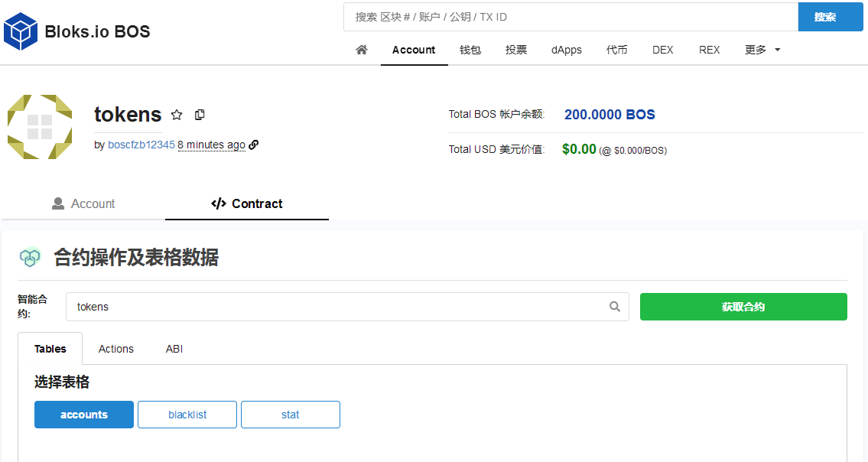
Task: Click the Bloks.io cube logo
Action: tap(21, 31)
